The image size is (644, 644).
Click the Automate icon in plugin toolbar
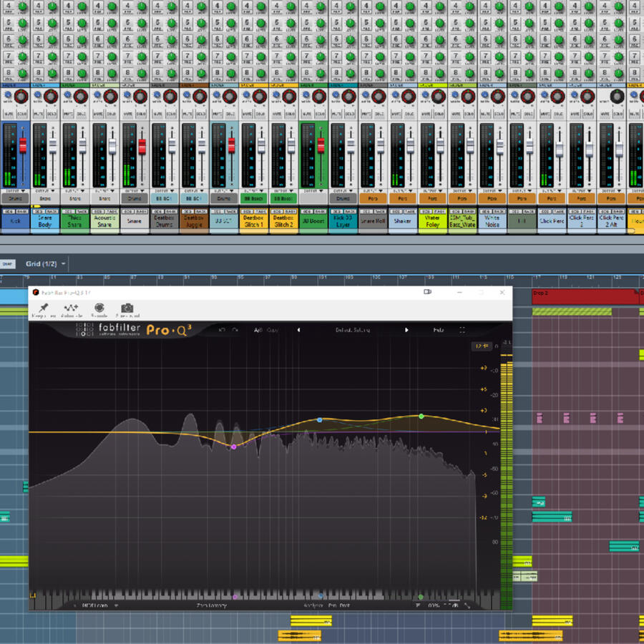pos(71,308)
